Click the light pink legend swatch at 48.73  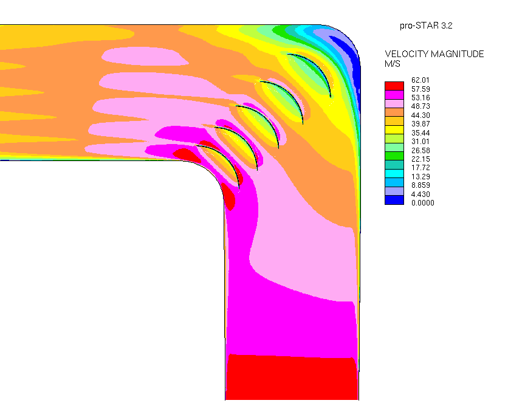(394, 103)
